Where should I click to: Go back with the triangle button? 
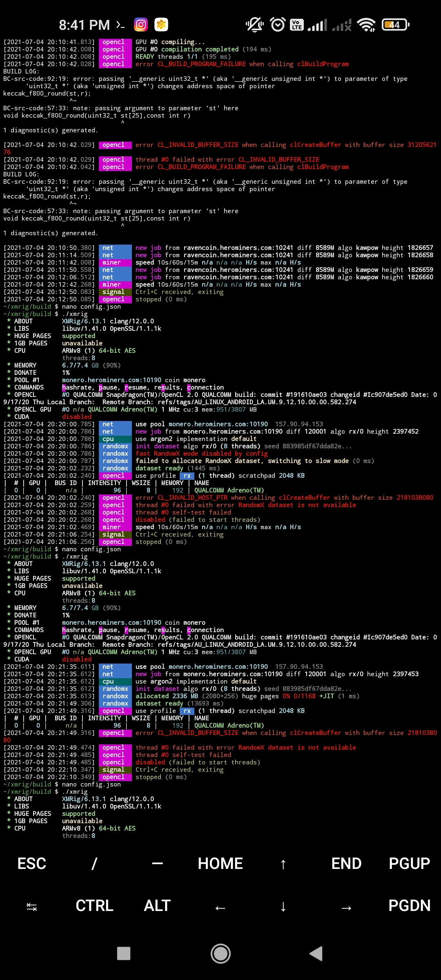(316, 953)
